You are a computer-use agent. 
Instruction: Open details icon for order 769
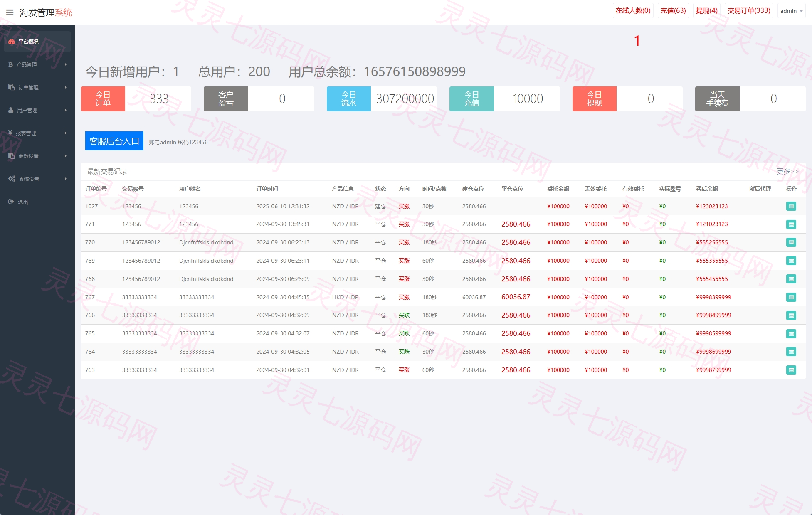(x=791, y=261)
